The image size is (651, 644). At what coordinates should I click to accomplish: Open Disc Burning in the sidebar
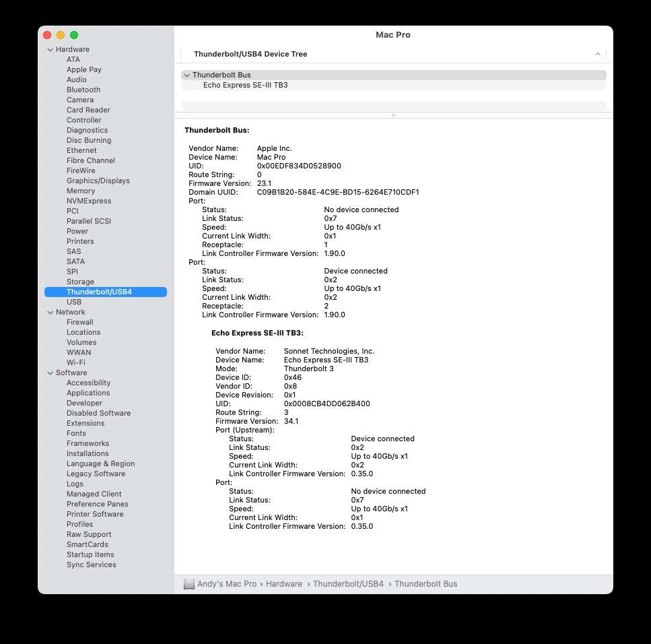point(89,140)
